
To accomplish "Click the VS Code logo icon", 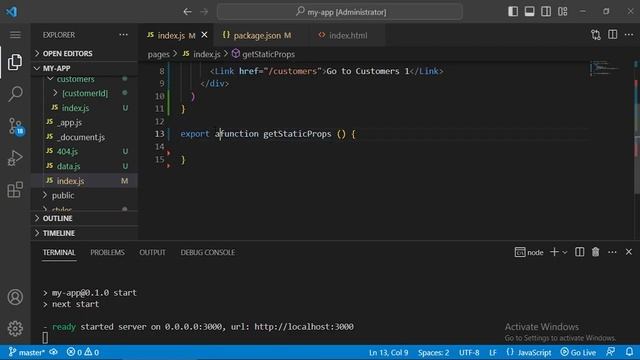I will coord(11,11).
